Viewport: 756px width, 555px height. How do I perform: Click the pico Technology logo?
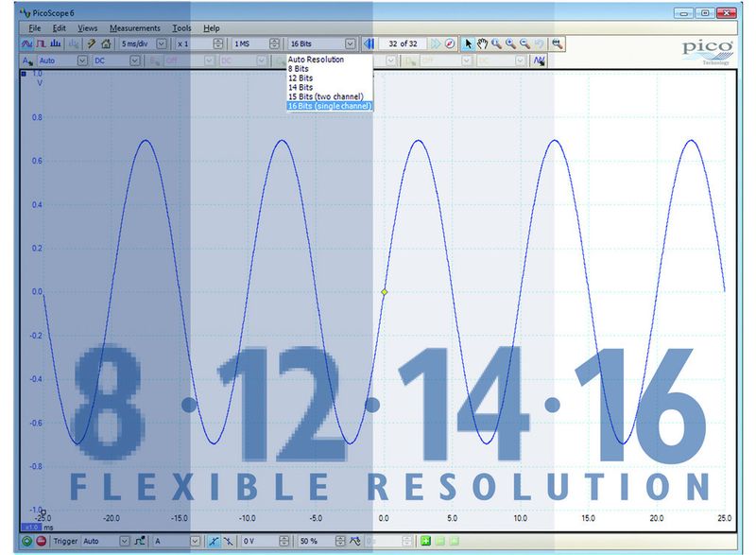click(707, 52)
